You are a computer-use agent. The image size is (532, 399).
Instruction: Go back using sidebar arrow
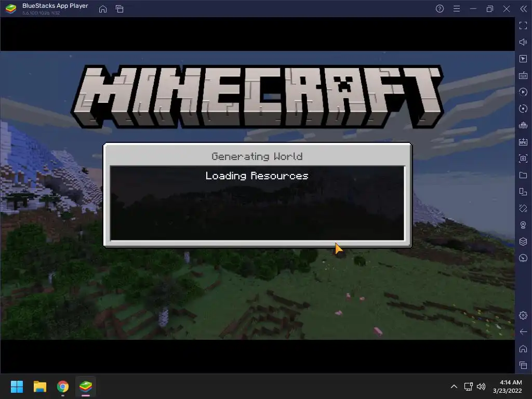click(523, 332)
